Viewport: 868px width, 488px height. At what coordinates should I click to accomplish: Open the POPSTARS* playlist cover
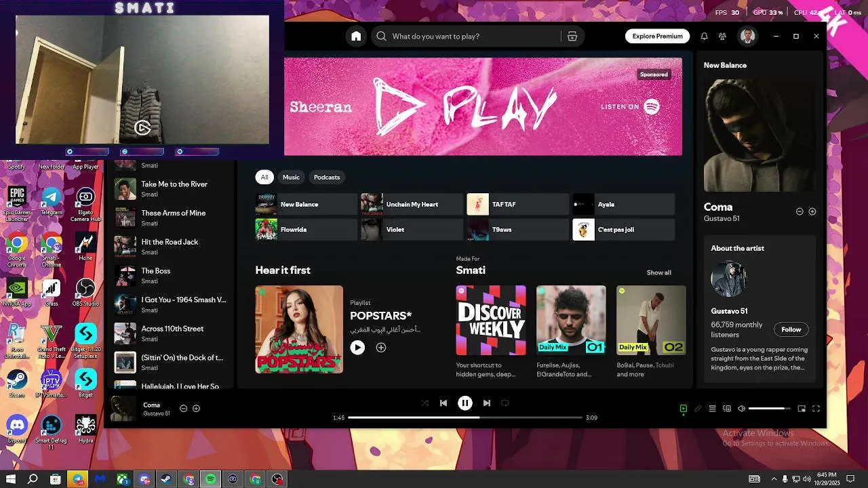pos(299,329)
